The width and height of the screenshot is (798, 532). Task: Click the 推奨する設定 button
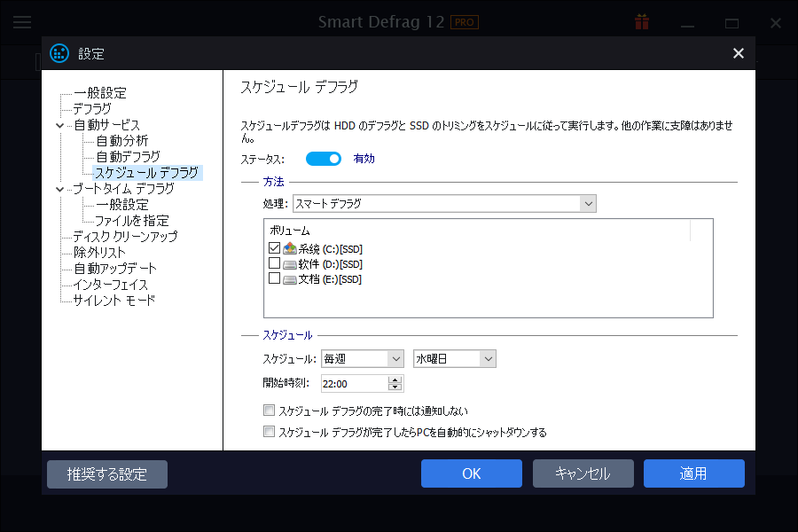(x=107, y=474)
